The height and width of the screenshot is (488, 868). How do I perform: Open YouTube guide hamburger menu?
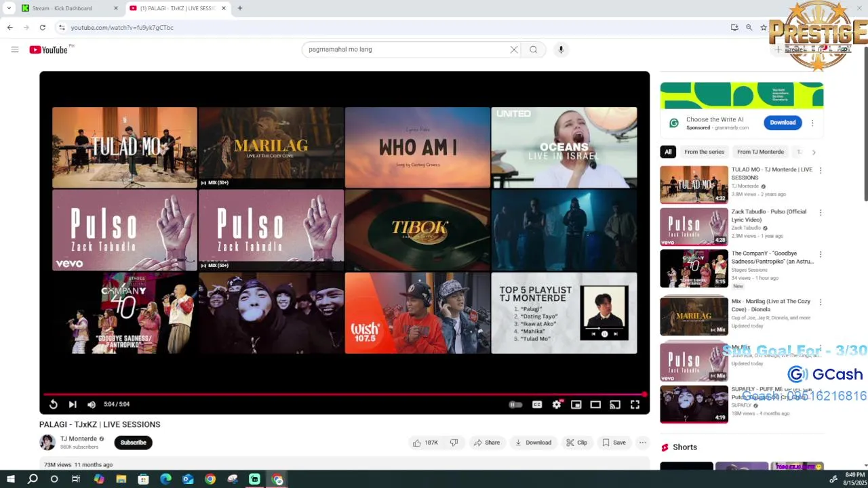[x=14, y=49]
